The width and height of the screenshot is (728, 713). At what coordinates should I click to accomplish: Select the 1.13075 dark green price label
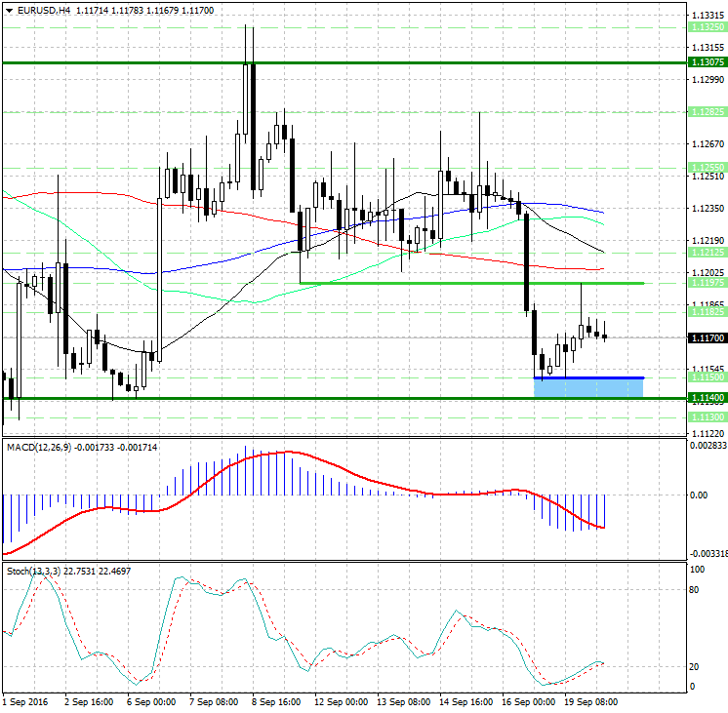(x=708, y=62)
